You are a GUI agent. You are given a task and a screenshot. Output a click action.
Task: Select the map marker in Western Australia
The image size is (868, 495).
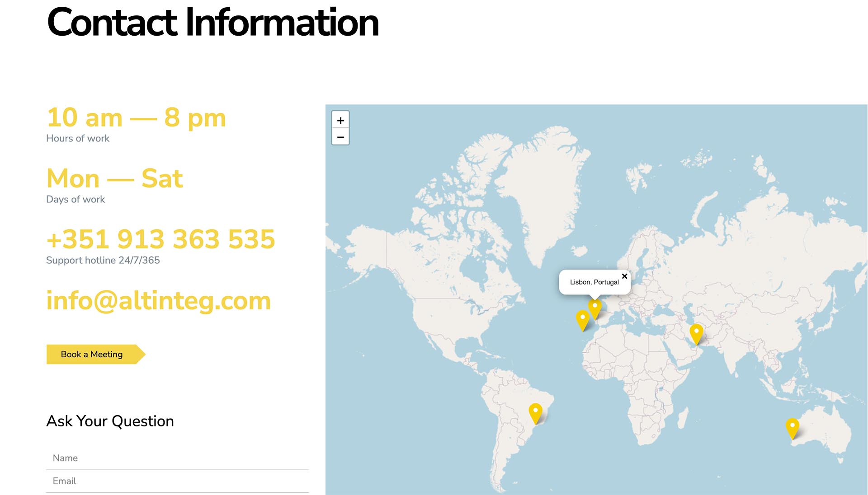point(792,428)
